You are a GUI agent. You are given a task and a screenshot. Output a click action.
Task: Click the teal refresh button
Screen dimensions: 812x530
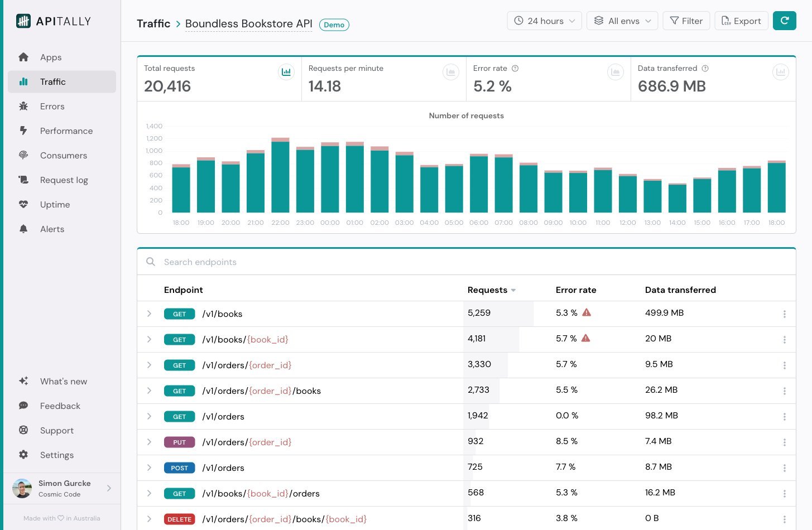point(784,21)
